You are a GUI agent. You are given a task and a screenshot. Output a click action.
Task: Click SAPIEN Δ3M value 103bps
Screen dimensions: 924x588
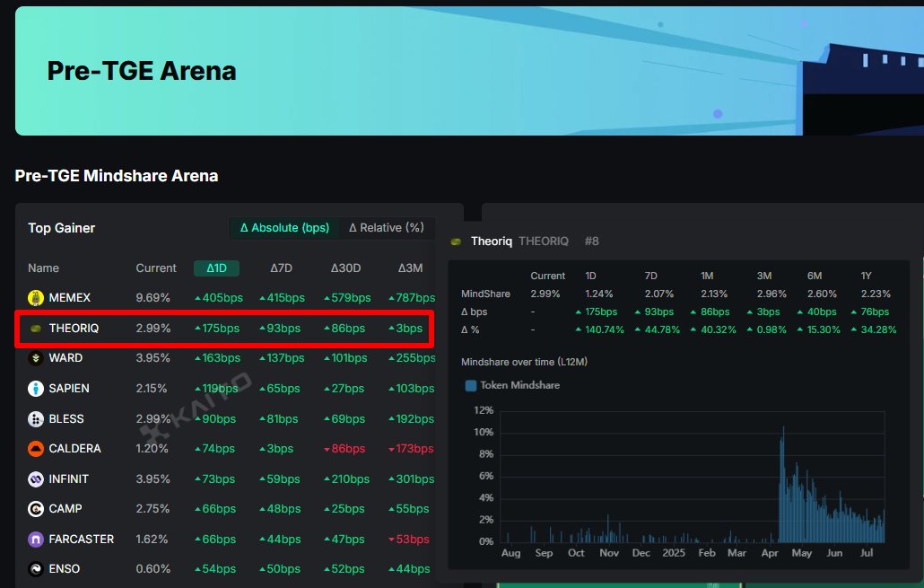pos(412,389)
